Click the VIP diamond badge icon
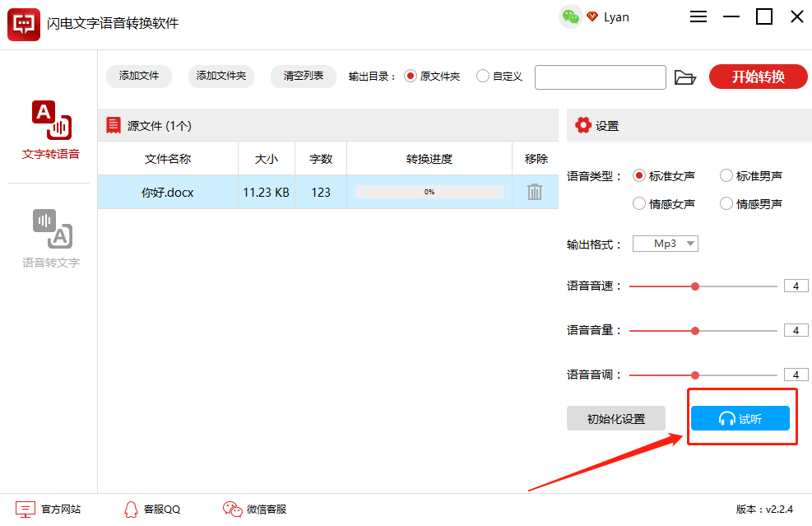Image resolution: width=812 pixels, height=526 pixels. coord(592,16)
